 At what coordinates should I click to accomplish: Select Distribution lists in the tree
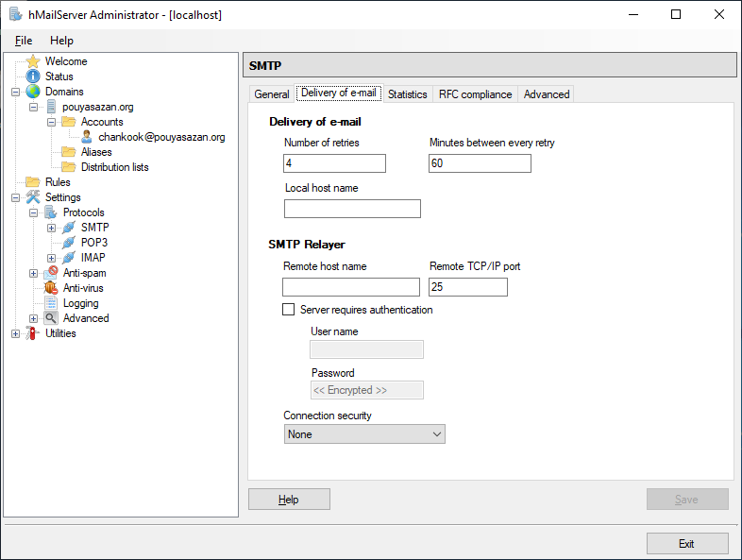pos(114,167)
